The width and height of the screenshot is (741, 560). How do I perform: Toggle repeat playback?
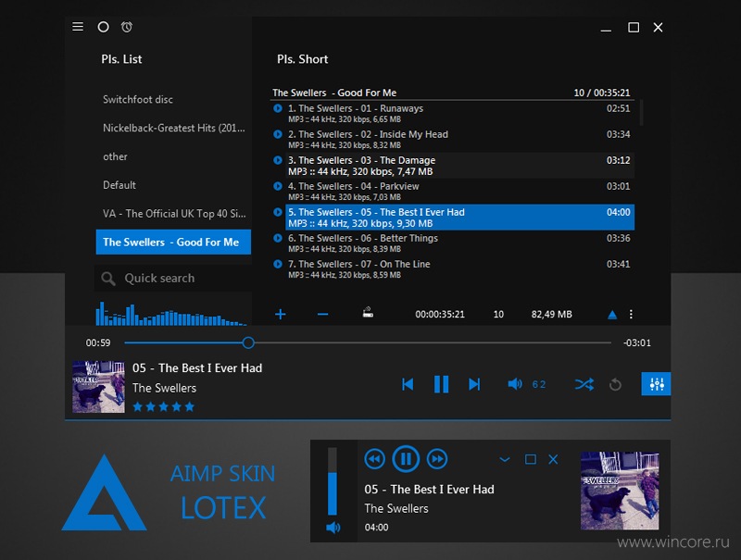click(615, 384)
